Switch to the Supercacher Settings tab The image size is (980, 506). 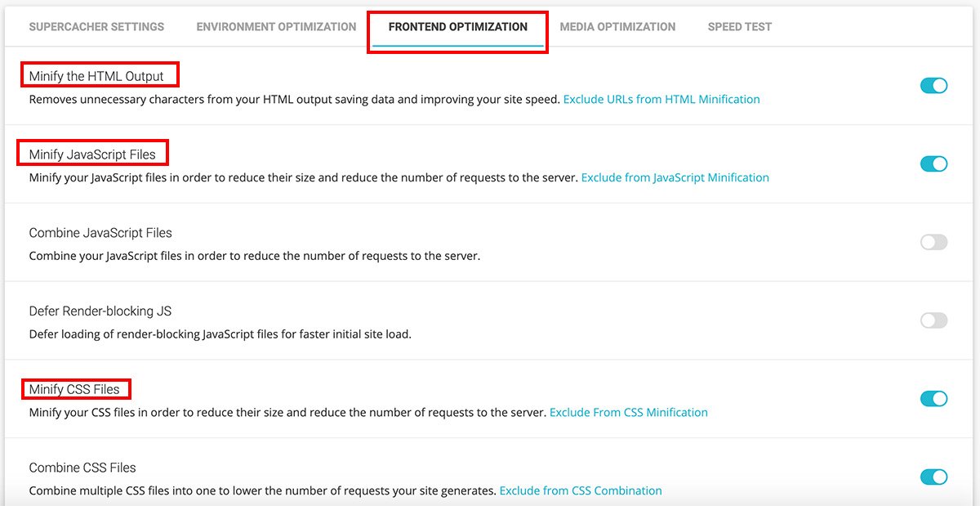(96, 26)
